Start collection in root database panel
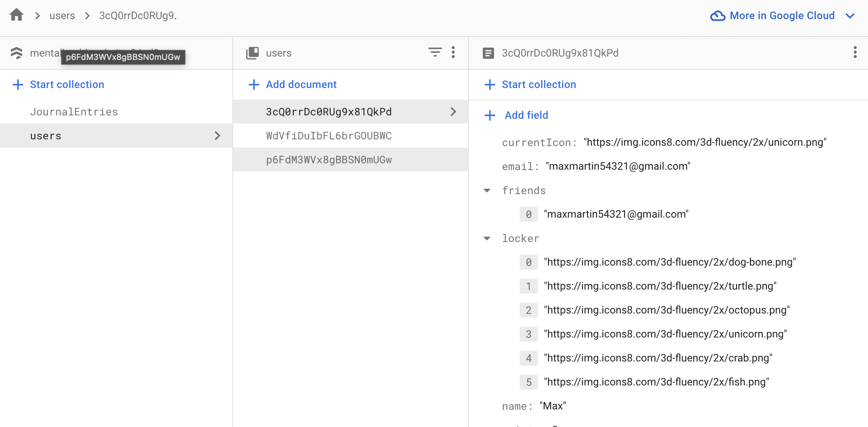Viewport: 868px width, 427px height. click(x=58, y=85)
